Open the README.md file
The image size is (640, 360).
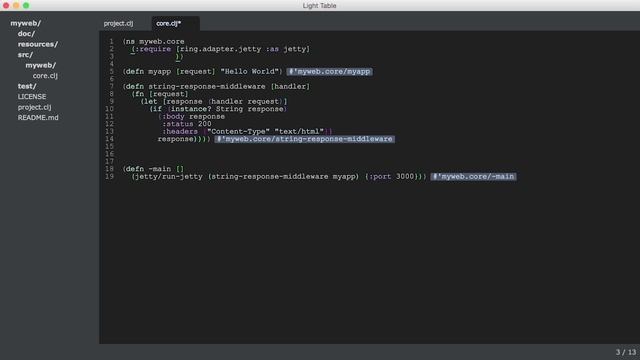point(38,118)
